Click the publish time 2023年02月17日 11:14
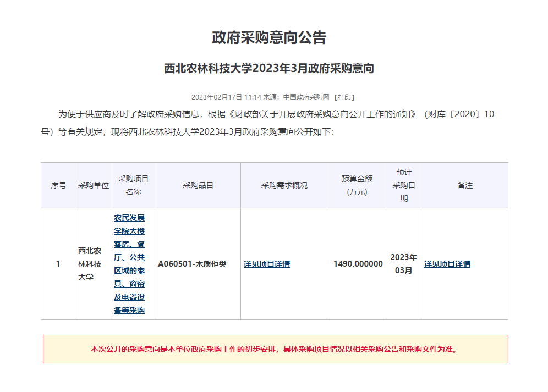This screenshot has width=548, height=392. (226, 97)
